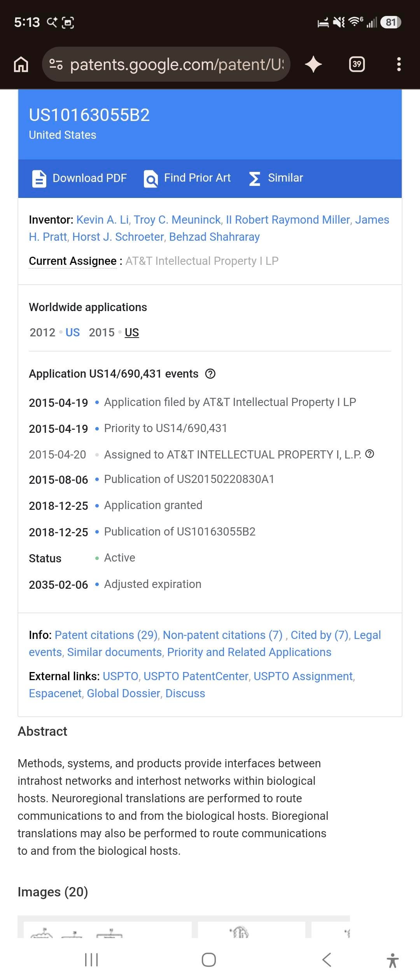
Task: Open the USPTO PatentCenter link
Action: (196, 676)
